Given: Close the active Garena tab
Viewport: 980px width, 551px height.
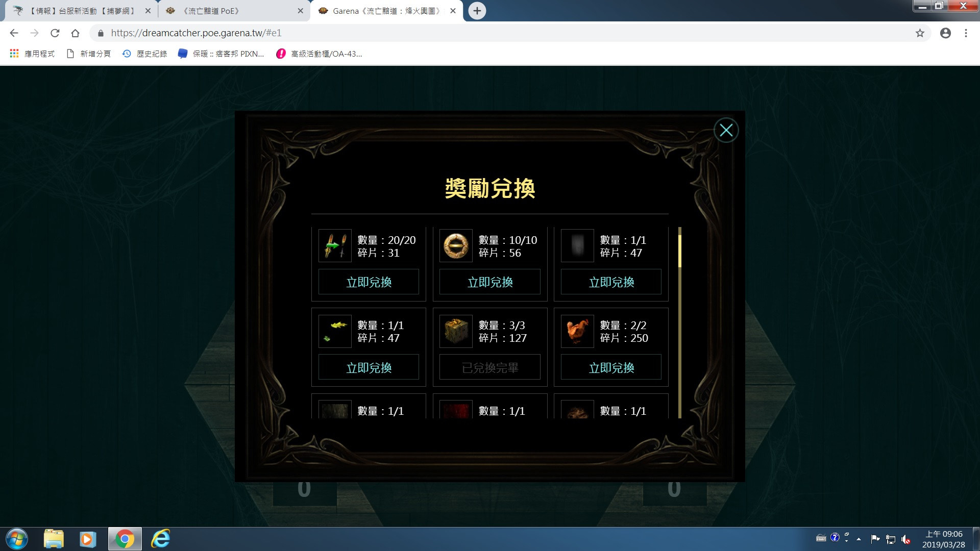Looking at the screenshot, I should click(x=453, y=11).
